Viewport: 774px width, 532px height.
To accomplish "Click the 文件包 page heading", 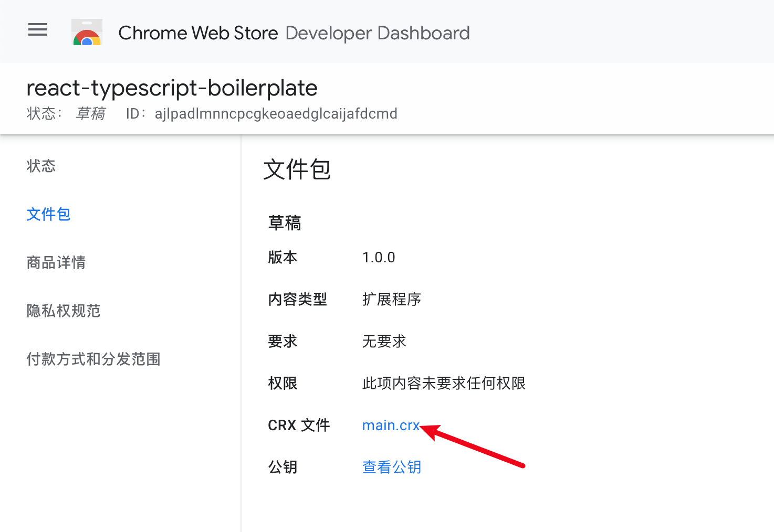I will point(297,169).
